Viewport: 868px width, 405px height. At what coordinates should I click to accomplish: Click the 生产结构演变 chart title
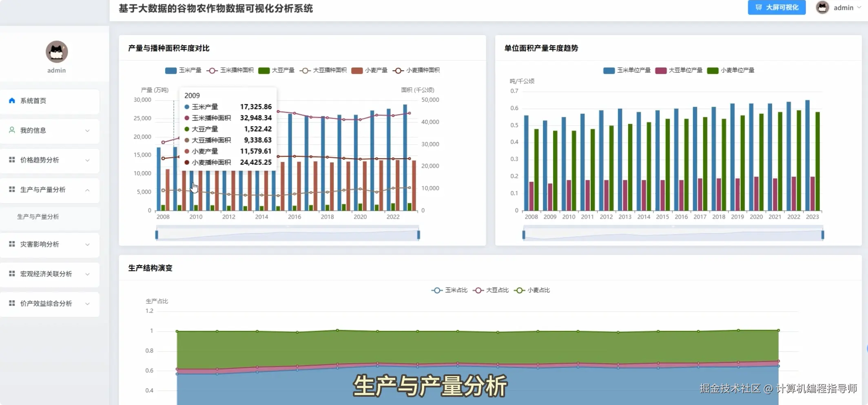point(151,268)
